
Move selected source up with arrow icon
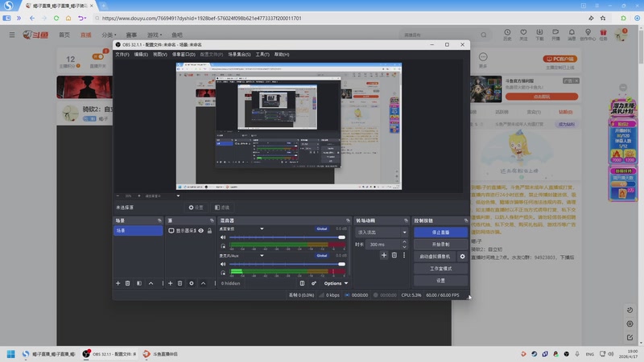(203, 283)
